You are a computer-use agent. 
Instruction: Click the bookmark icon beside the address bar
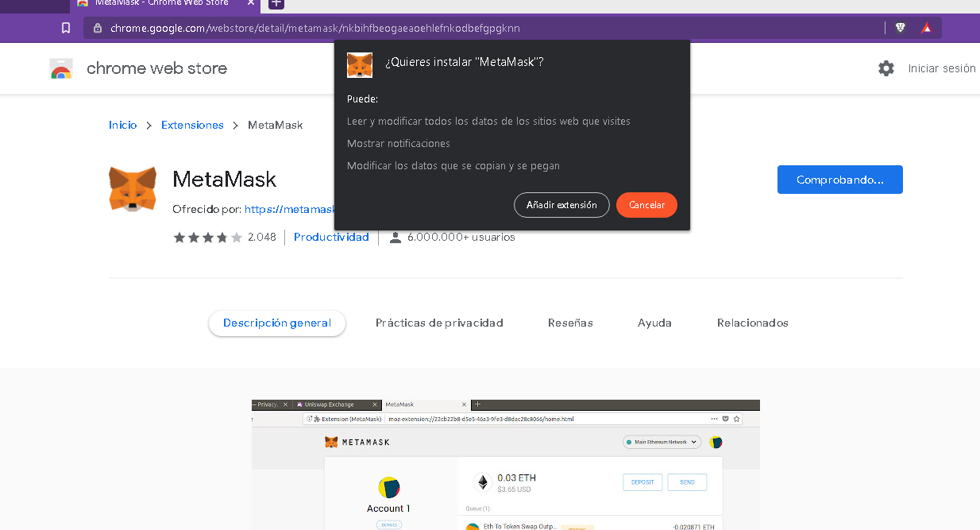[x=66, y=28]
